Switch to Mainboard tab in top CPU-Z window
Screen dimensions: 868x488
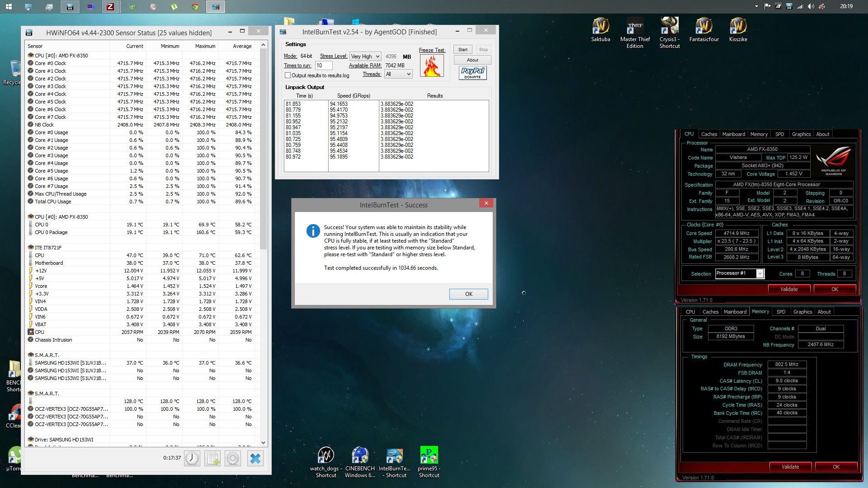click(733, 134)
